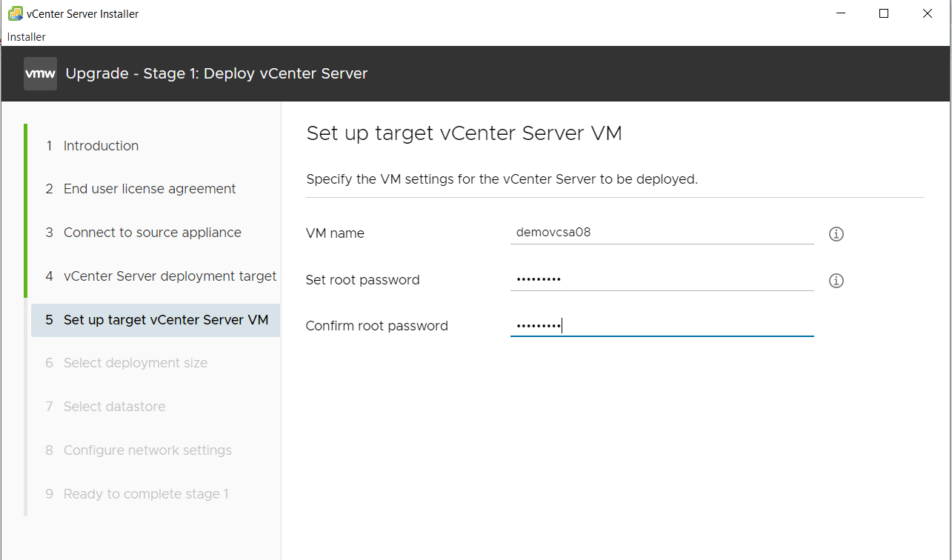Click the info icon beside VM name
The width and height of the screenshot is (952, 560).
836,234
